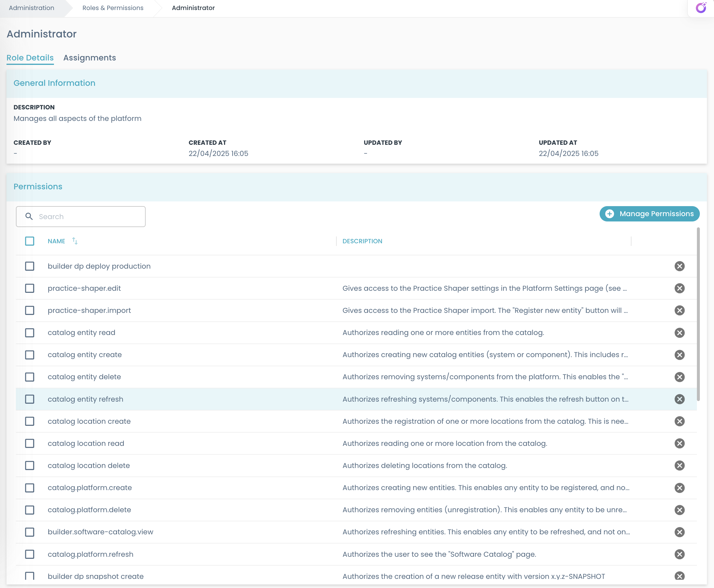
Task: Go to Roles & Permissions breadcrumb
Action: pos(113,8)
